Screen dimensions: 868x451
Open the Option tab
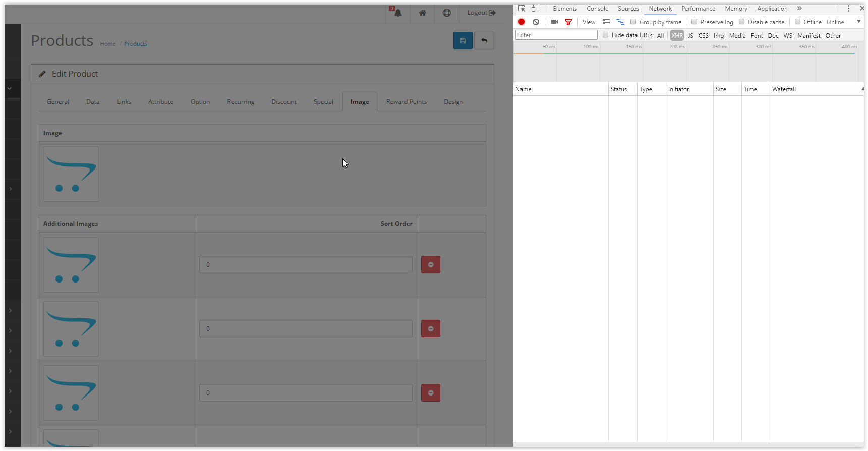point(200,102)
